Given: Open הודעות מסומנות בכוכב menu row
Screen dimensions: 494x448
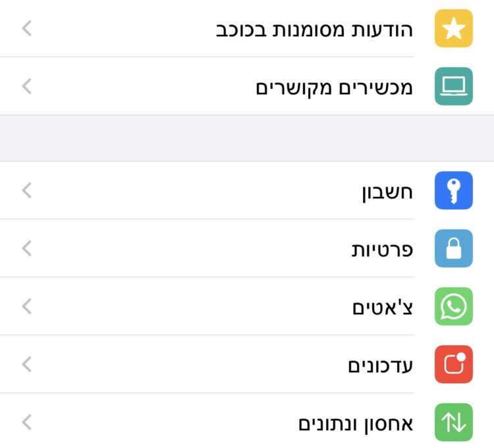Looking at the screenshot, I should click(247, 28).
